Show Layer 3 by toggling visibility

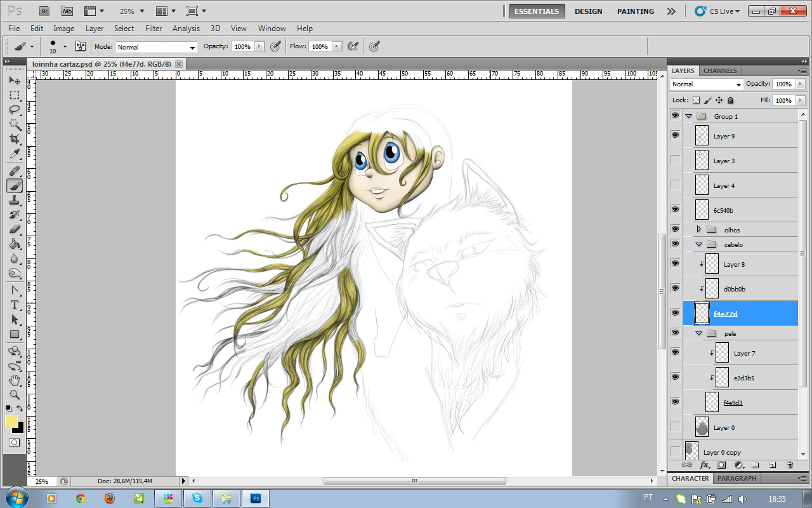[675, 160]
